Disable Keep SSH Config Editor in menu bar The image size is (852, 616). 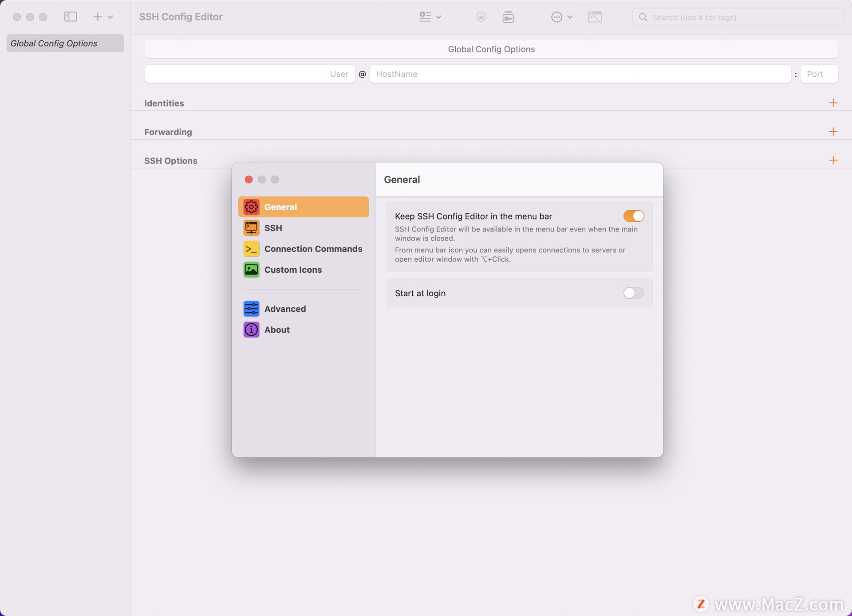point(634,216)
